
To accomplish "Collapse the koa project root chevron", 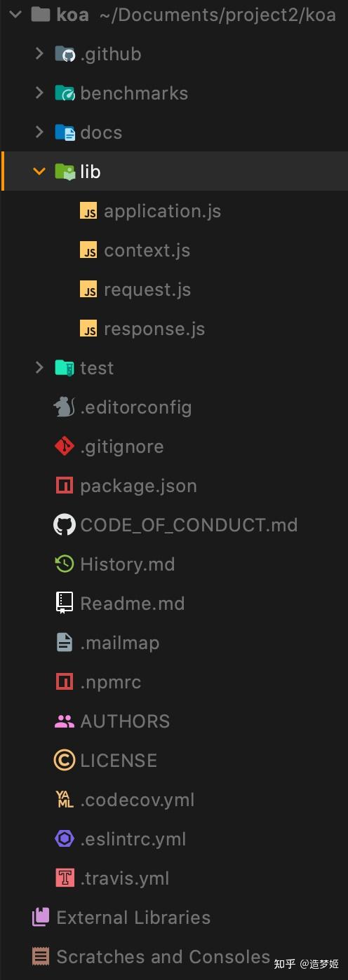I will (x=16, y=14).
